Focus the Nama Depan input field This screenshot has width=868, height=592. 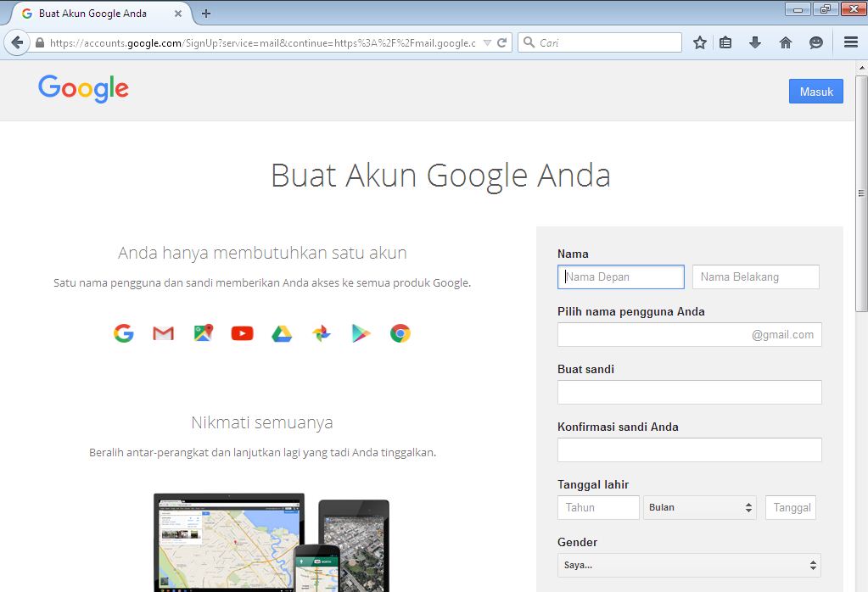[620, 276]
